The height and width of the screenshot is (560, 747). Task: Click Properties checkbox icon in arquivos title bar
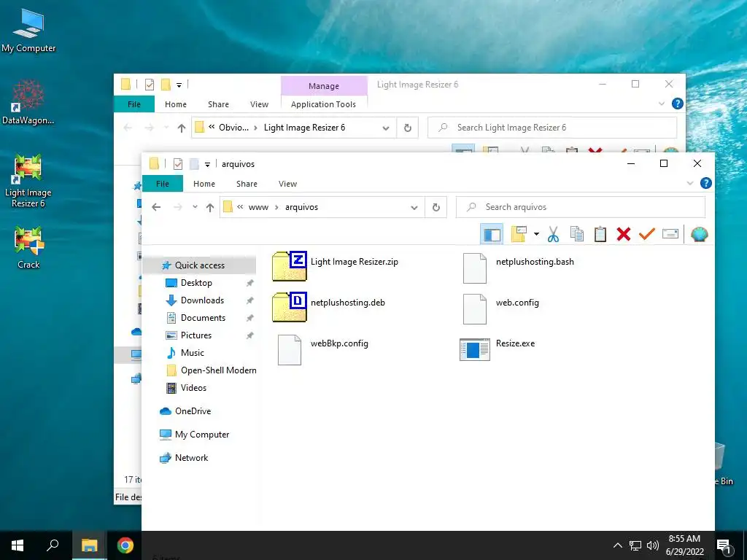178,164
